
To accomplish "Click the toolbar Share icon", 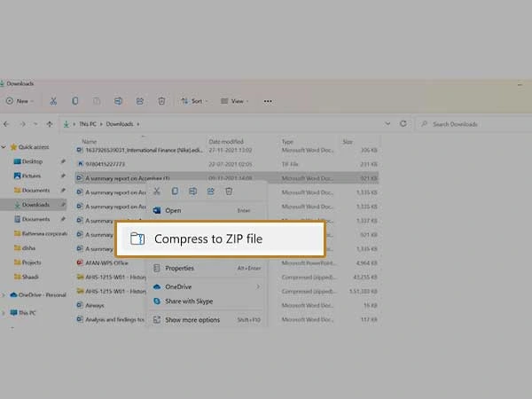I will 140,101.
